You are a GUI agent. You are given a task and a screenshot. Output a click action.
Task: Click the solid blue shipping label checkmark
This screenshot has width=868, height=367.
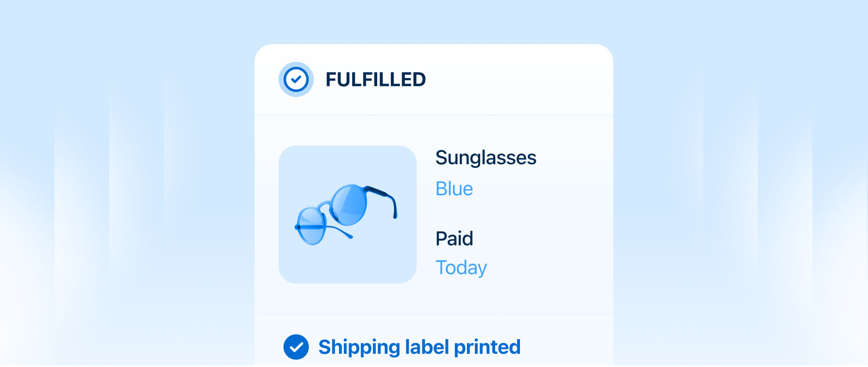(296, 347)
